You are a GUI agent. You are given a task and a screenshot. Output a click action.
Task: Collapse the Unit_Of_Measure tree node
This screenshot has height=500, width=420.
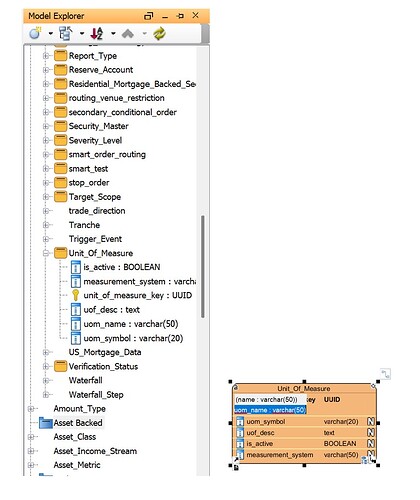[x=46, y=253]
